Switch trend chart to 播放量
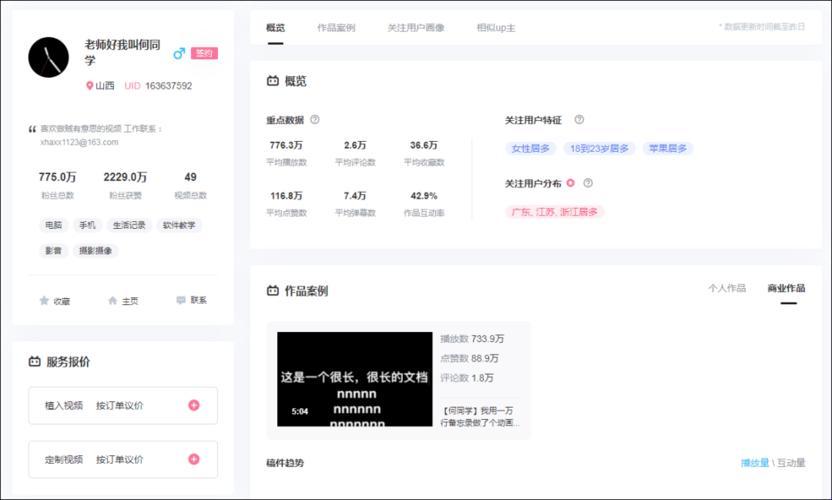 pyautogui.click(x=755, y=462)
